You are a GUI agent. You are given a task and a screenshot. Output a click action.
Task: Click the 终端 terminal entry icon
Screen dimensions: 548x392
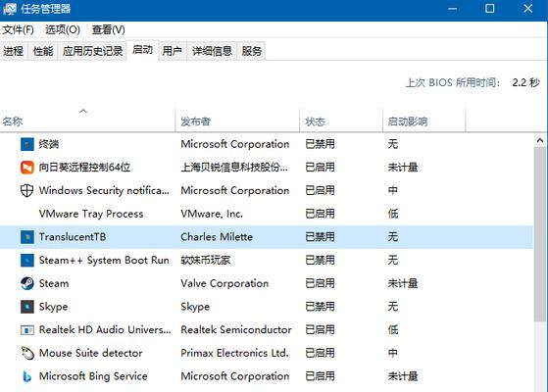(27, 144)
